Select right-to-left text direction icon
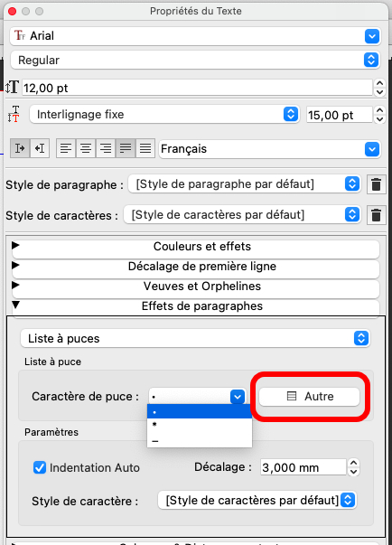The width and height of the screenshot is (392, 545). coord(40,148)
